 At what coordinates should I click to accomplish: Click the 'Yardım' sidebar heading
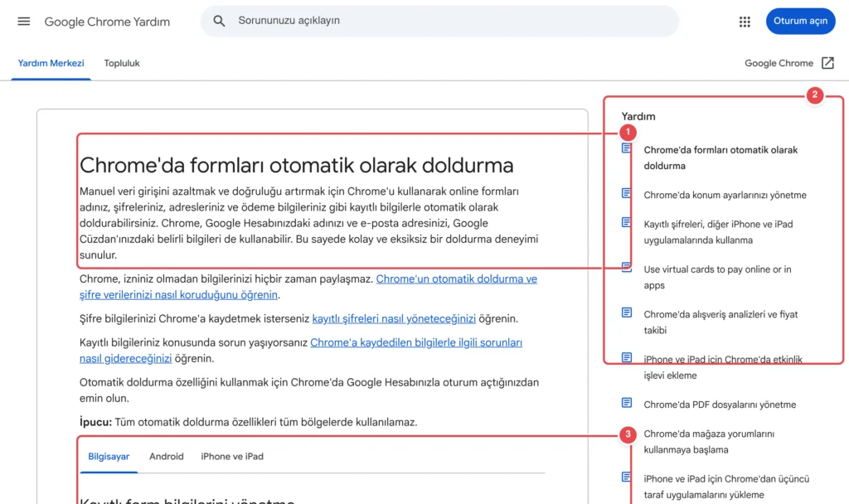[x=638, y=116]
